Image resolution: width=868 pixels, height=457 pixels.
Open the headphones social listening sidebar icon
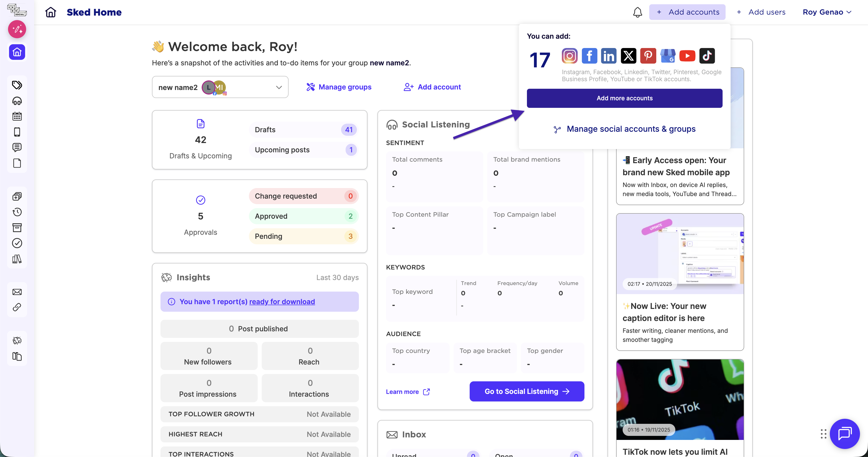[x=17, y=101]
